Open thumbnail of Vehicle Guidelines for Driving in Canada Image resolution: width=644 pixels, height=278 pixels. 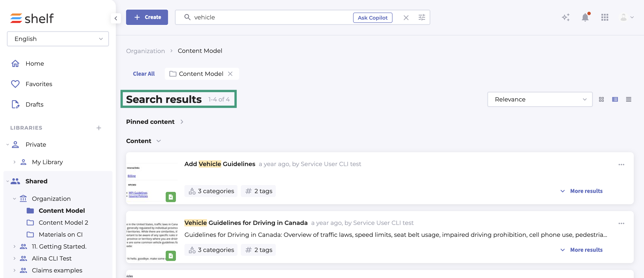pos(152,237)
